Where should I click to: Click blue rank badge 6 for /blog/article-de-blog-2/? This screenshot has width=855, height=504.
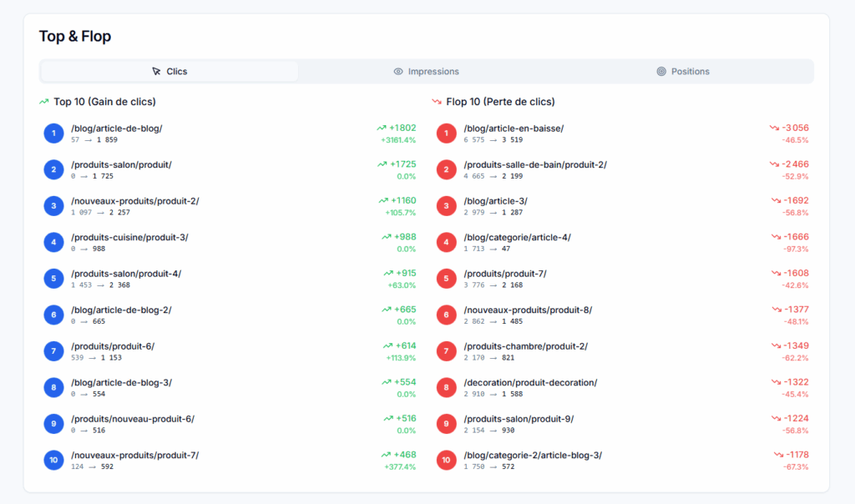[x=53, y=315]
